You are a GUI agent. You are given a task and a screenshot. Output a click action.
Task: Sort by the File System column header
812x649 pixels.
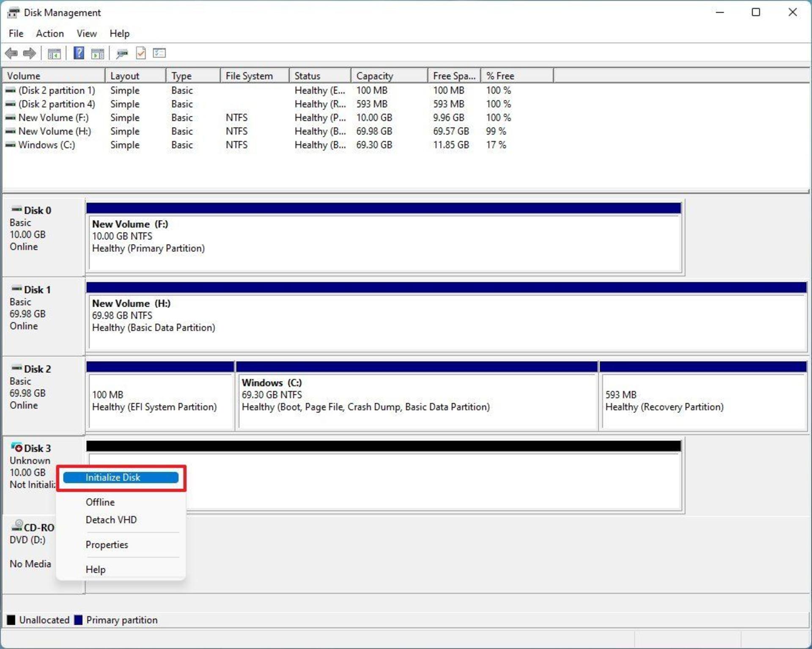click(255, 76)
